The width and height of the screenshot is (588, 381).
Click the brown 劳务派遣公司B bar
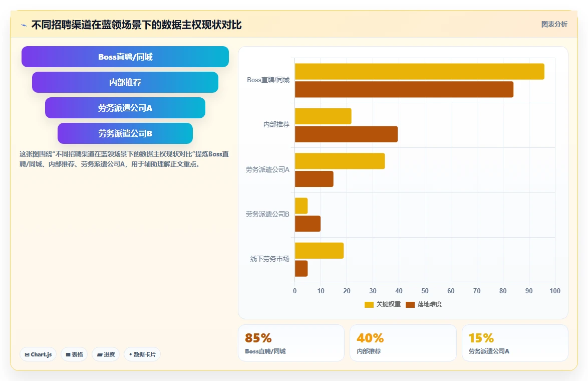point(308,224)
